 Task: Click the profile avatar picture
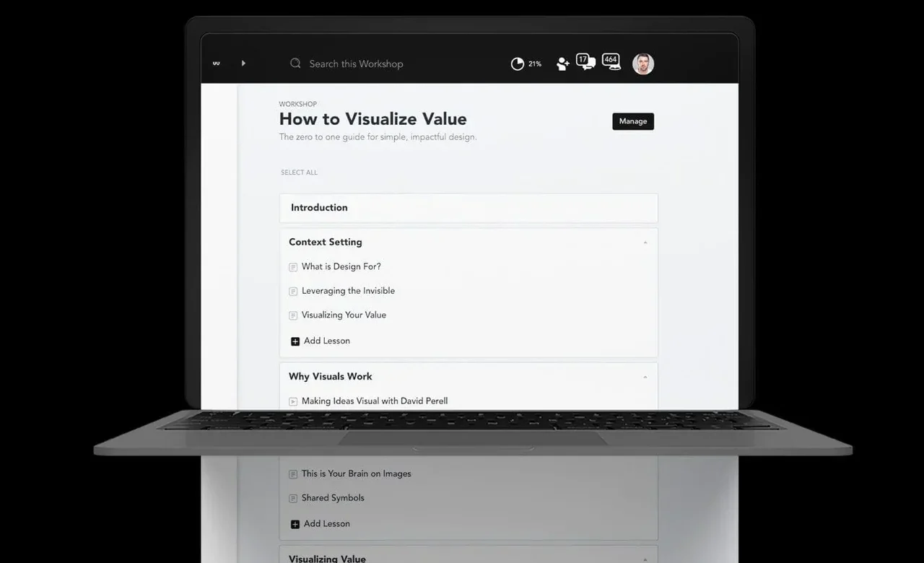click(x=643, y=63)
